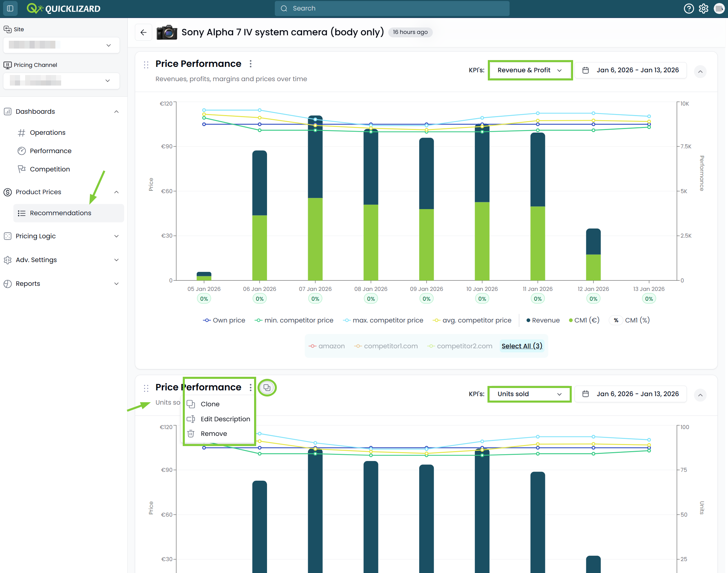Open the settings gear icon
Viewport: 728px width, 573px height.
704,8
